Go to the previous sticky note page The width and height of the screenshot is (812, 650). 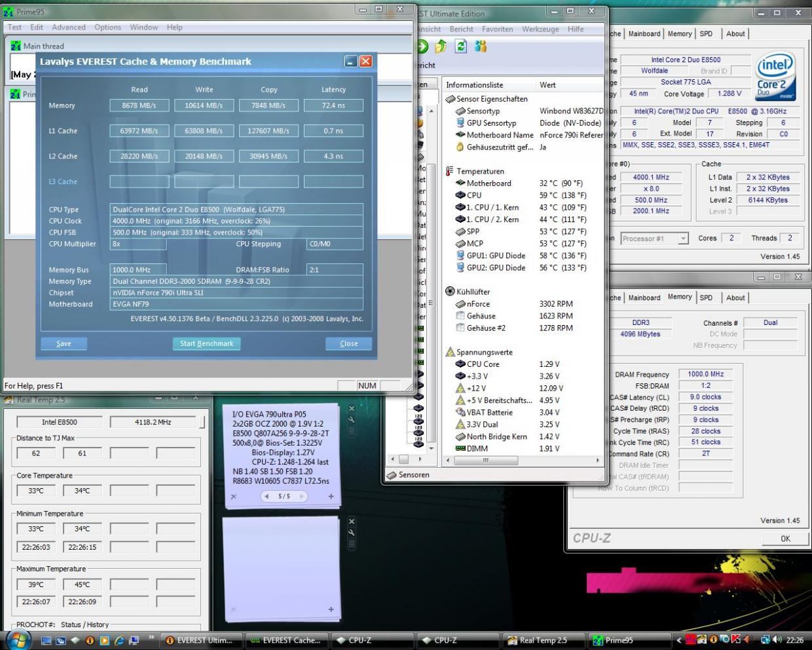(x=267, y=497)
